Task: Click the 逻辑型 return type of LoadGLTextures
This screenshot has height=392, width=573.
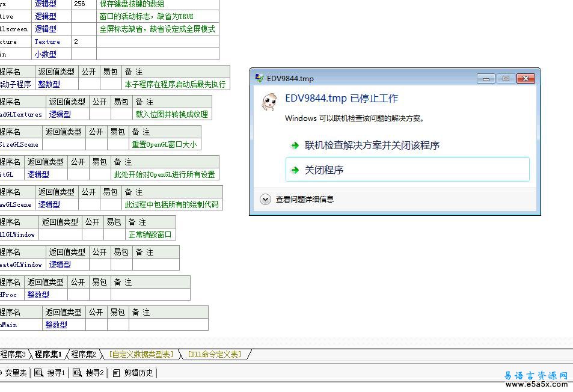Action: [x=60, y=114]
